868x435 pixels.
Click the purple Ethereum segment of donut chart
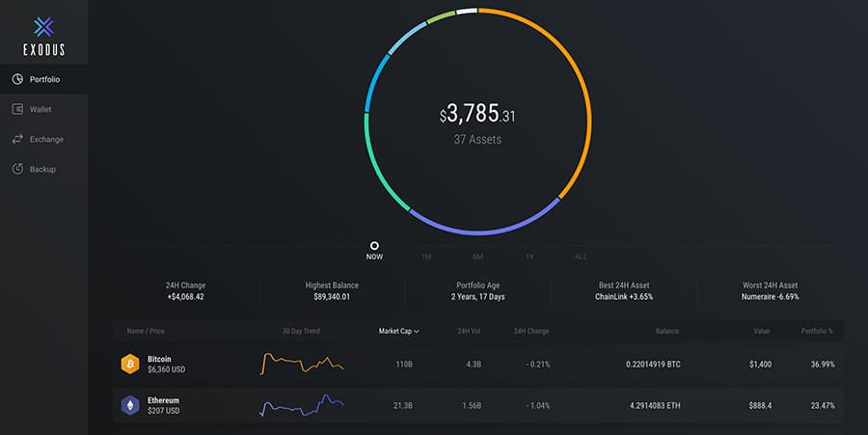[480, 231]
